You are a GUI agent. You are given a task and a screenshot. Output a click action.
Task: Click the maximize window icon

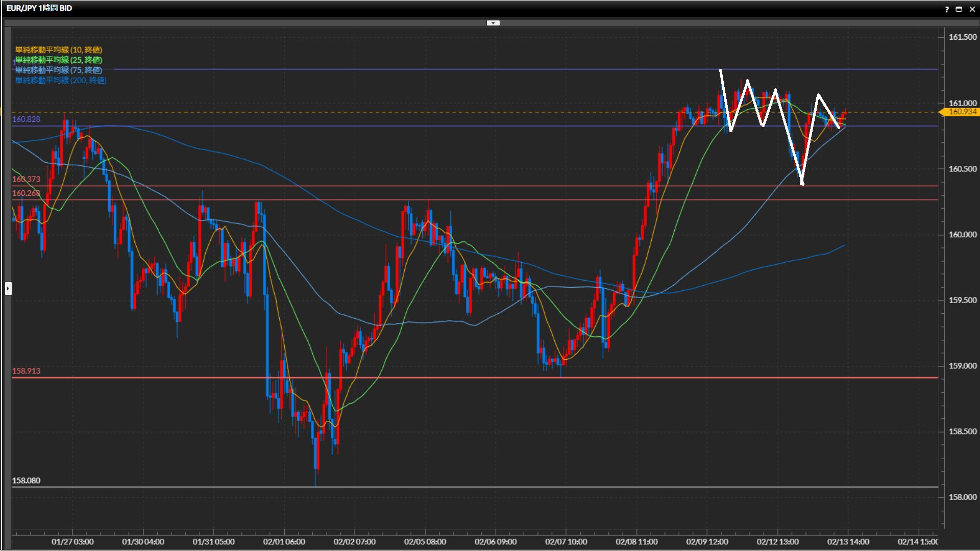click(959, 9)
